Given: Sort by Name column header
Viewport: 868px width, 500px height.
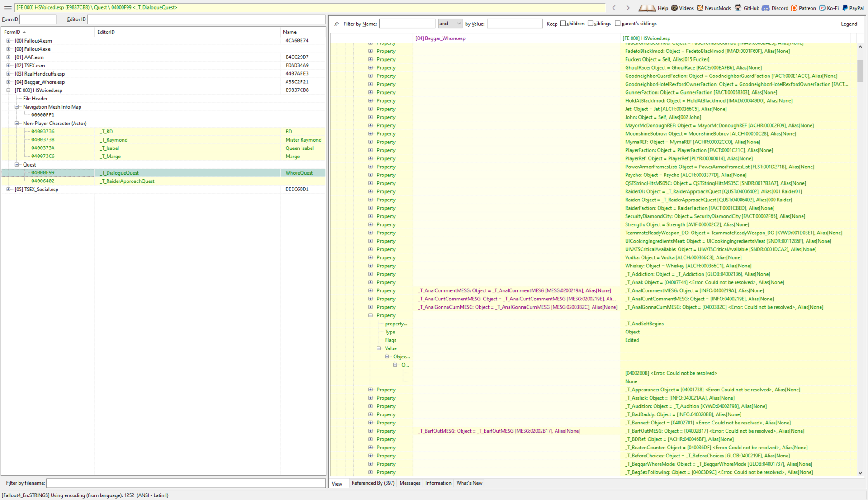Looking at the screenshot, I should [x=303, y=32].
